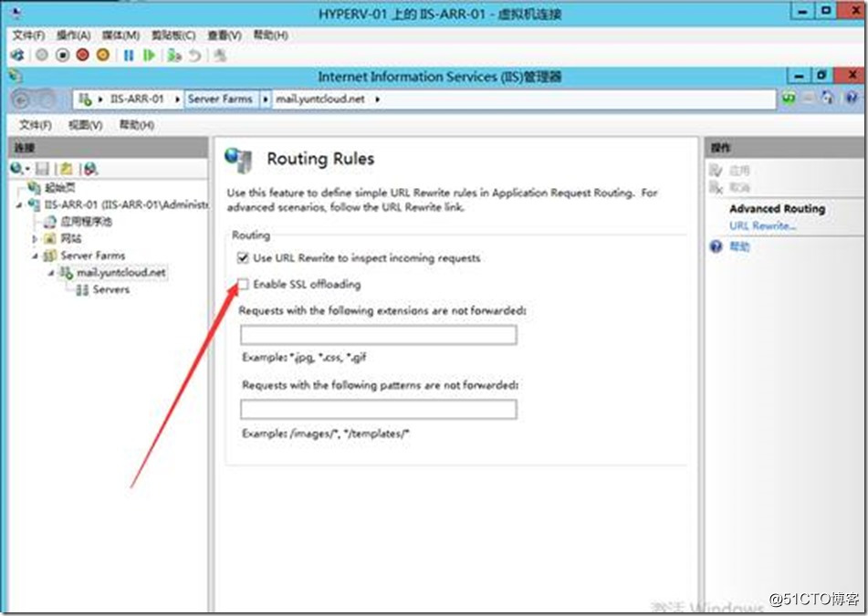Screen dimensions: 868x616
Task: Click the enhanced session icon in VM toolbar
Action: 220,56
